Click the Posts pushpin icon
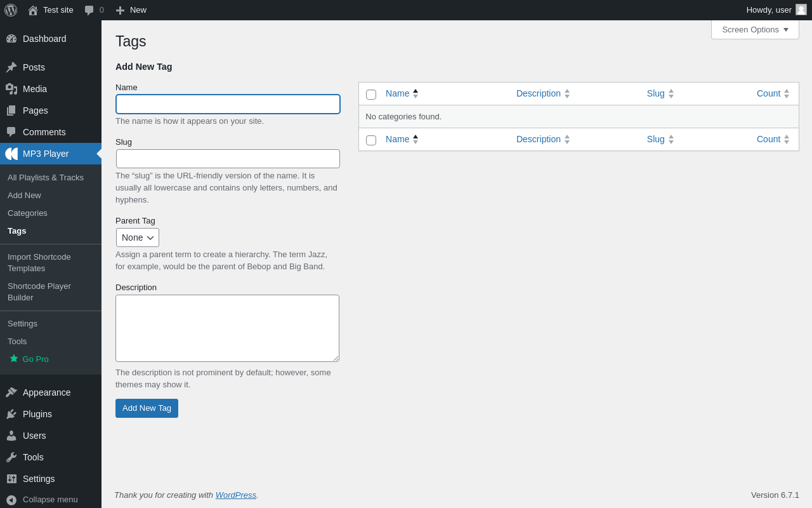 [x=11, y=67]
